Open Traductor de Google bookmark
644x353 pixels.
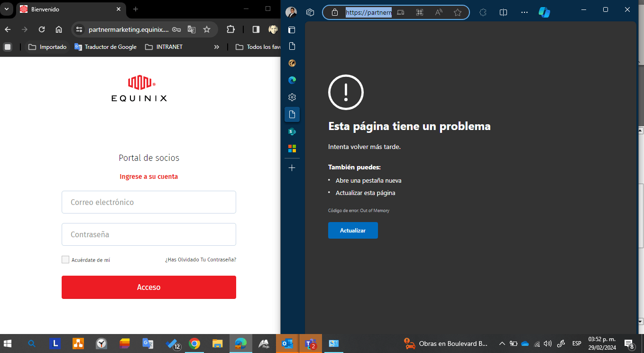(x=106, y=47)
